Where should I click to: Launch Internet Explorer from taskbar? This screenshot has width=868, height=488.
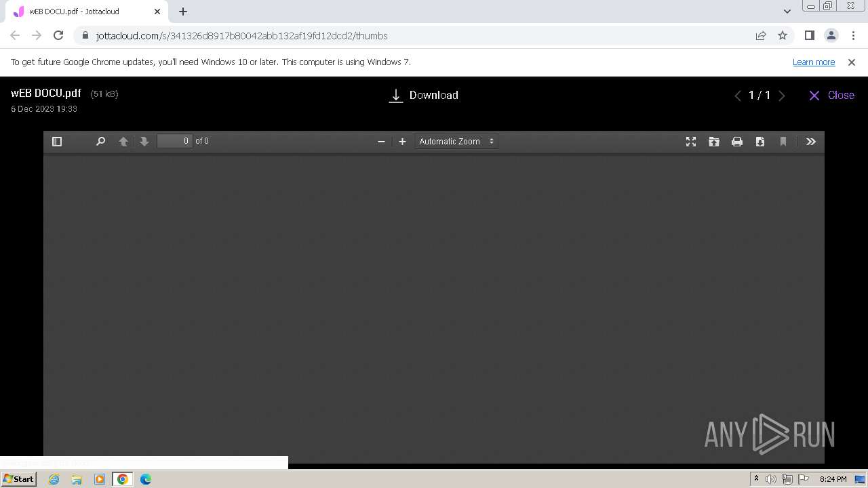(54, 479)
